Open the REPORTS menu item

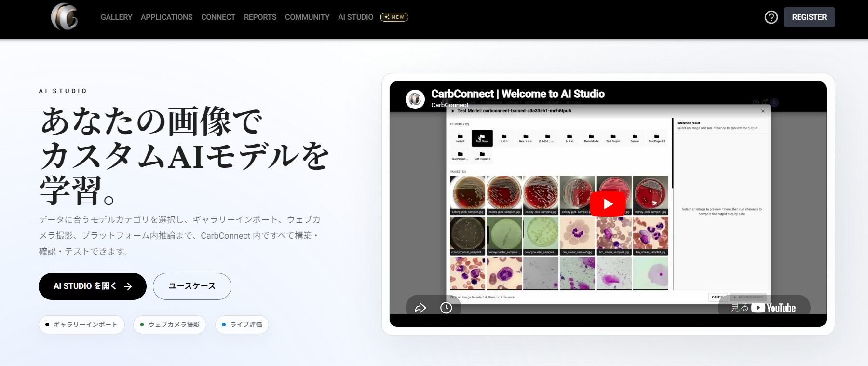260,17
